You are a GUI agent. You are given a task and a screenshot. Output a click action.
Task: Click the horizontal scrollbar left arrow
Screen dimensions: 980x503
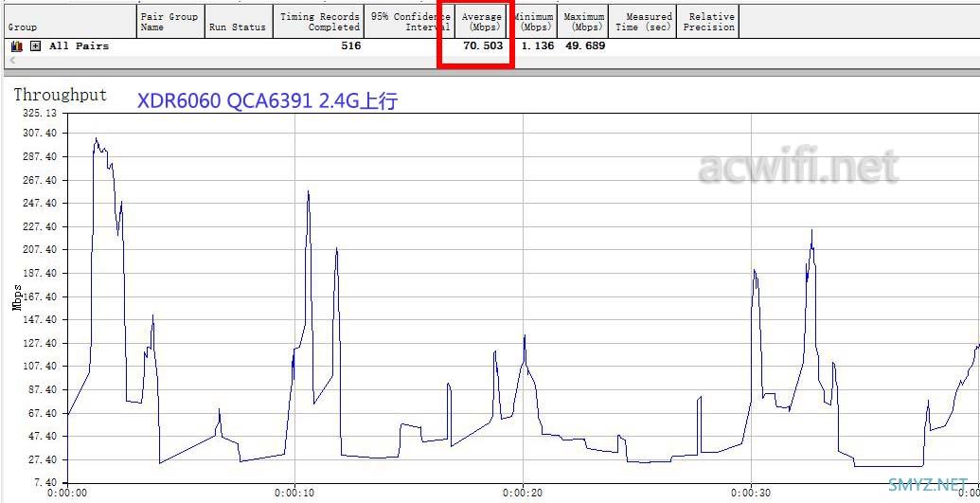pyautogui.click(x=12, y=61)
